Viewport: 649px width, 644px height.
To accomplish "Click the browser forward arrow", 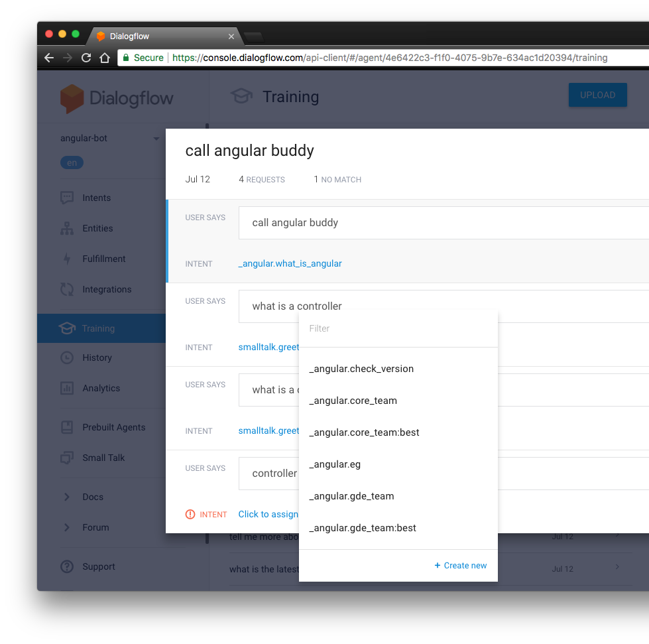I will [68, 58].
